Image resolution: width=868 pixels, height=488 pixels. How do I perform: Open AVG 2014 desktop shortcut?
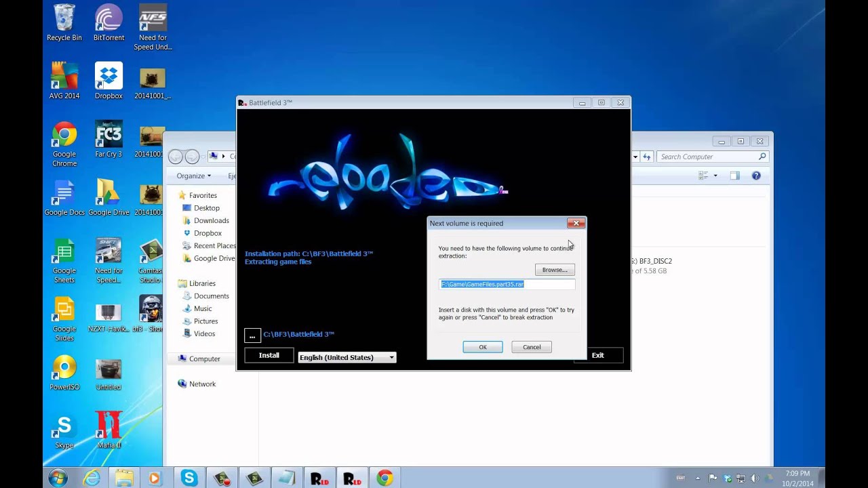coord(64,81)
